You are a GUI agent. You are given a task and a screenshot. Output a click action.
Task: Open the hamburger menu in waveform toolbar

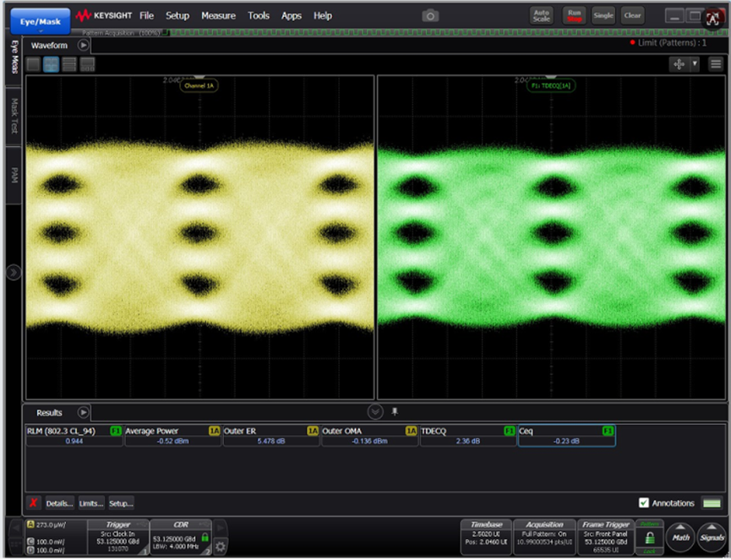tap(715, 64)
